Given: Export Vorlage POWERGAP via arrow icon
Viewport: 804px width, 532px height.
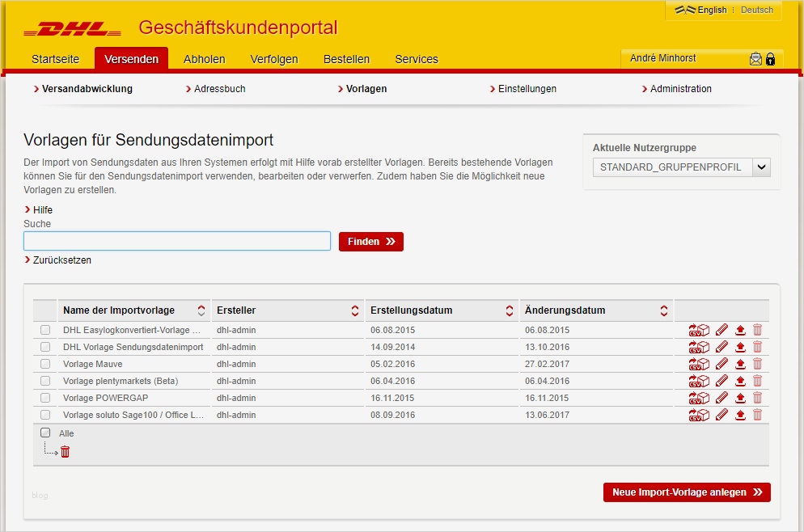Looking at the screenshot, I should click(740, 398).
